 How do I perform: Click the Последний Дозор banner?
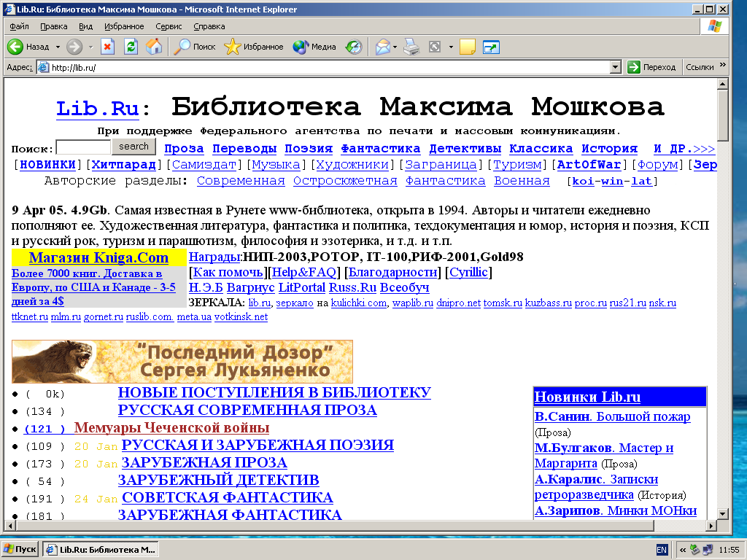click(x=182, y=362)
